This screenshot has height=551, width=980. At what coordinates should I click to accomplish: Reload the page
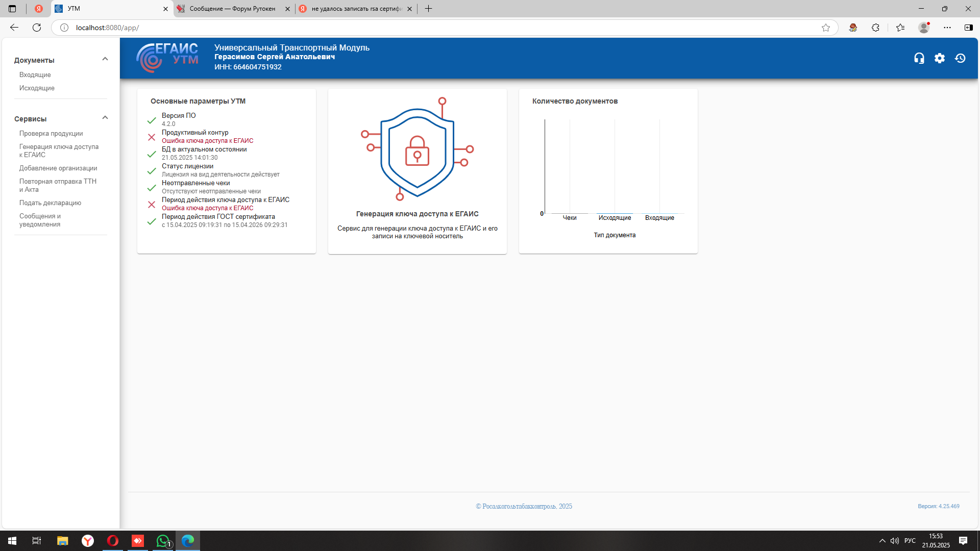(37, 28)
